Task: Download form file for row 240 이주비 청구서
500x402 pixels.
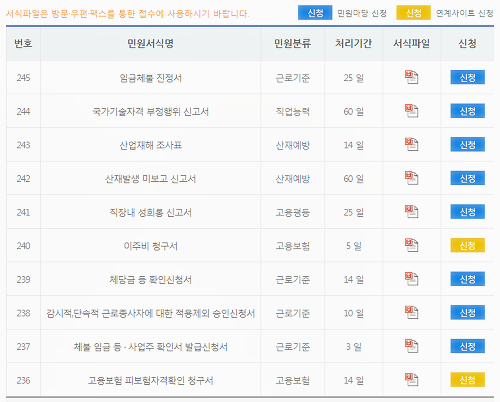Action: [411, 245]
